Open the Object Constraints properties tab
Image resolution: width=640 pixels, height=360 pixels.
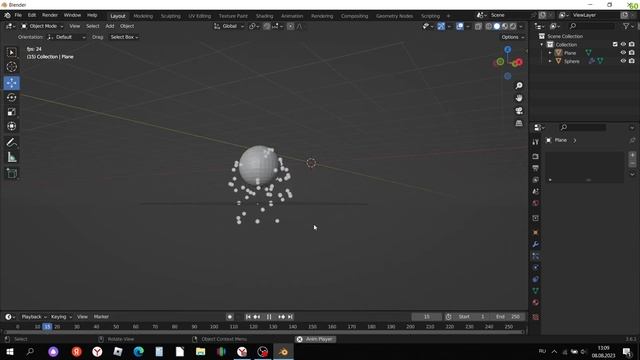536,279
